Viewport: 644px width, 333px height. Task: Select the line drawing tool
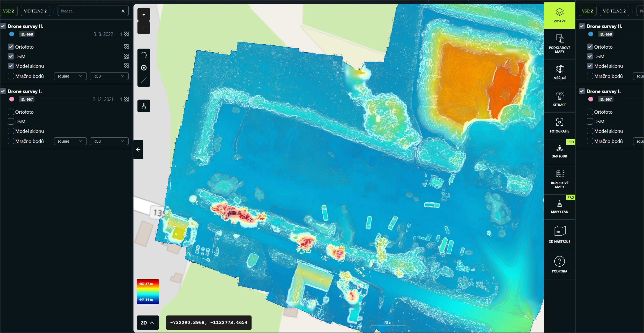click(x=144, y=80)
